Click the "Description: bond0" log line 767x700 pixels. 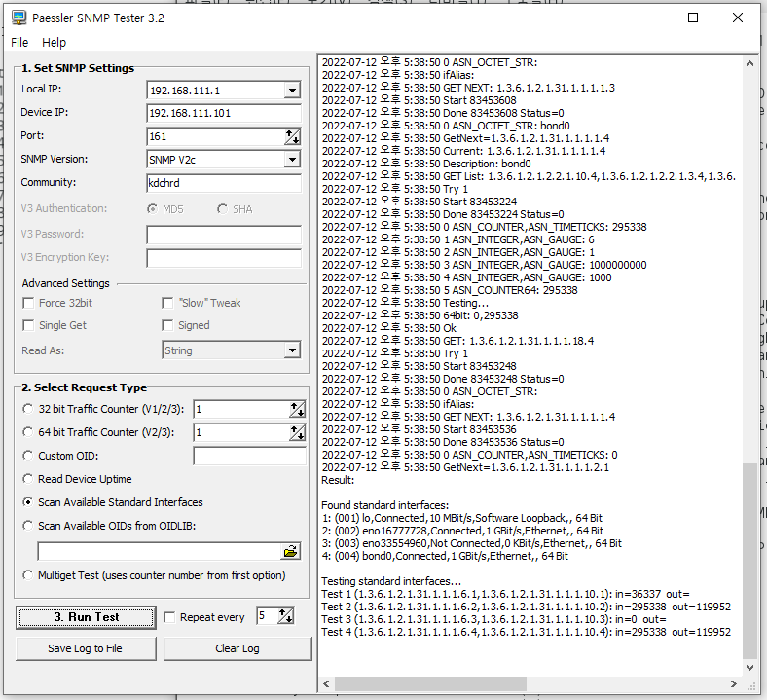coord(426,164)
